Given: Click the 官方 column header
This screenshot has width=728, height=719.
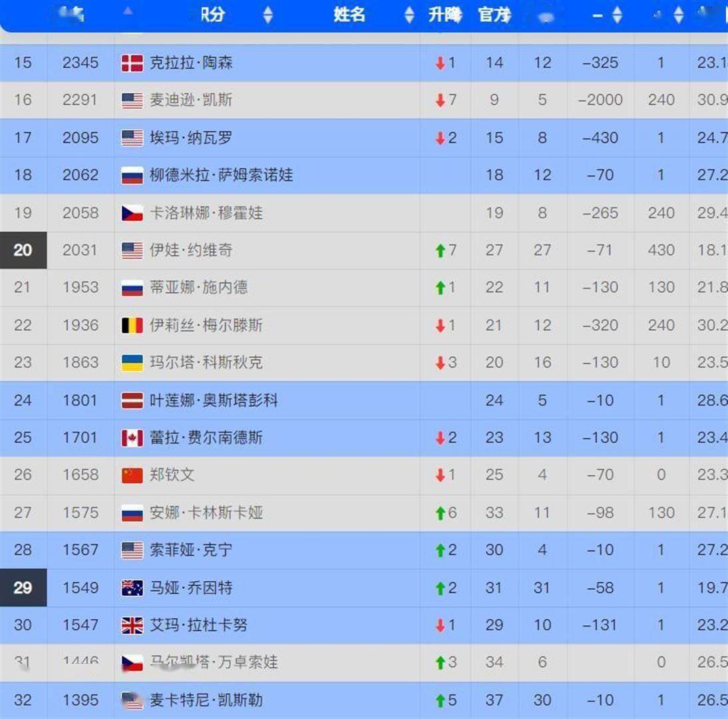Looking at the screenshot, I should pos(494,15).
